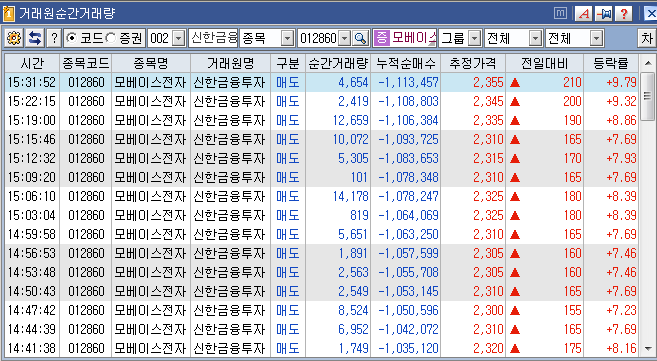Click estimated price 2,345
Screen dimensions: 657x361
pos(488,101)
